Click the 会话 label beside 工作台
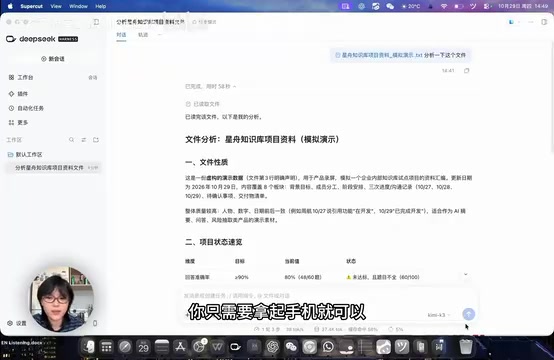 pos(93,77)
